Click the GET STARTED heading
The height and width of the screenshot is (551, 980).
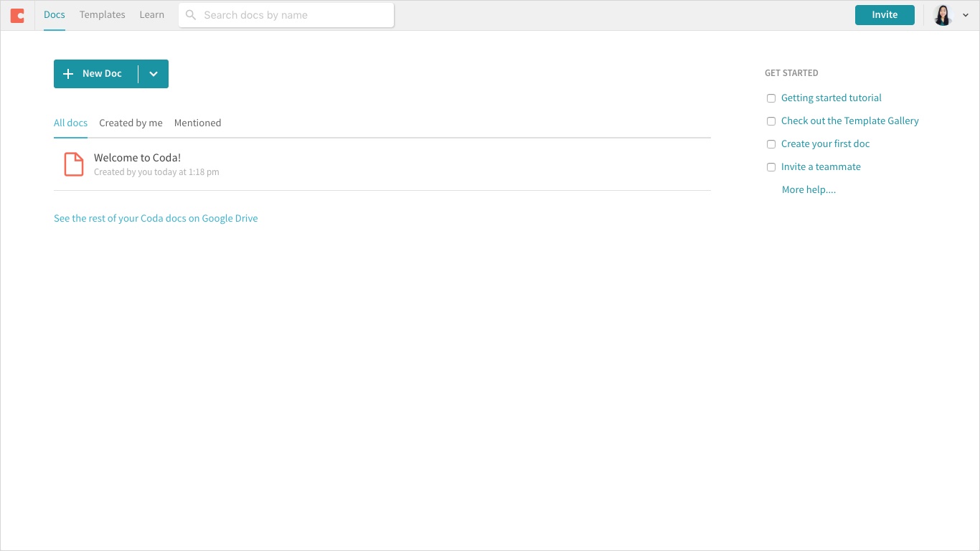coord(791,73)
